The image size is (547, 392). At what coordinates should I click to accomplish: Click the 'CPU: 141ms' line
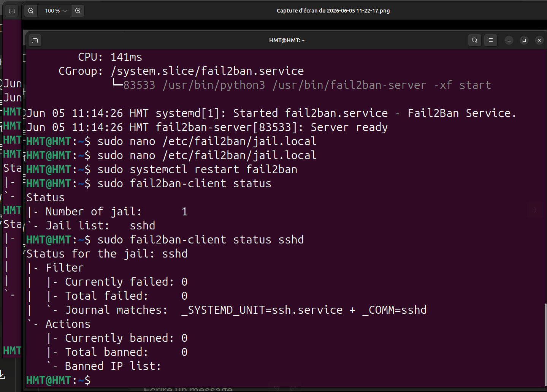click(x=110, y=57)
